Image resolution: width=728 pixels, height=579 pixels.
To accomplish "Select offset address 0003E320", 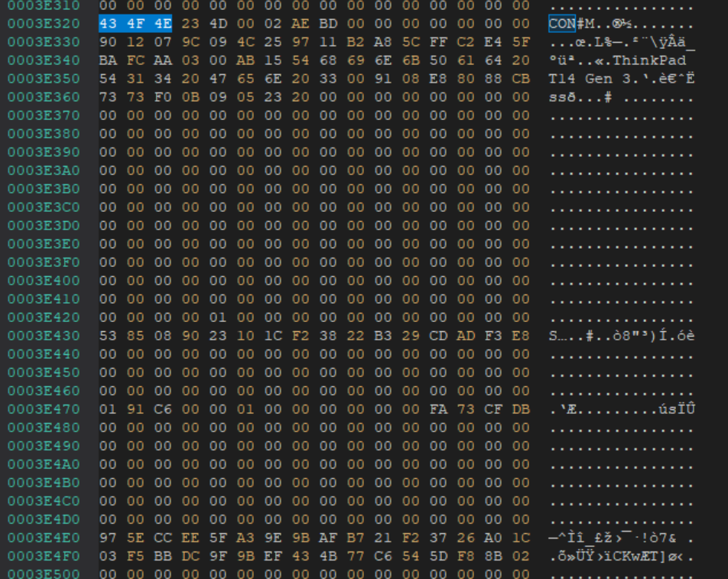I will point(44,24).
